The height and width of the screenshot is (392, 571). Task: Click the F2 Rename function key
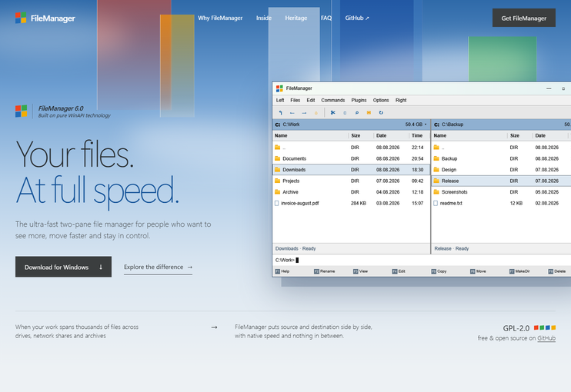325,271
